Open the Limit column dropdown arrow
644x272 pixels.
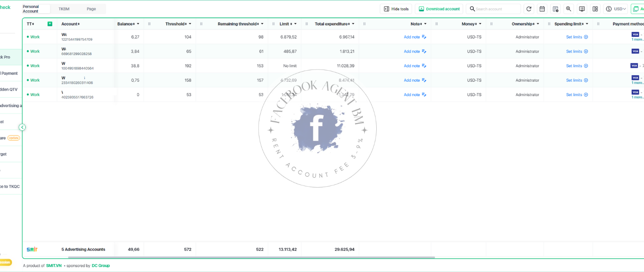click(x=295, y=24)
